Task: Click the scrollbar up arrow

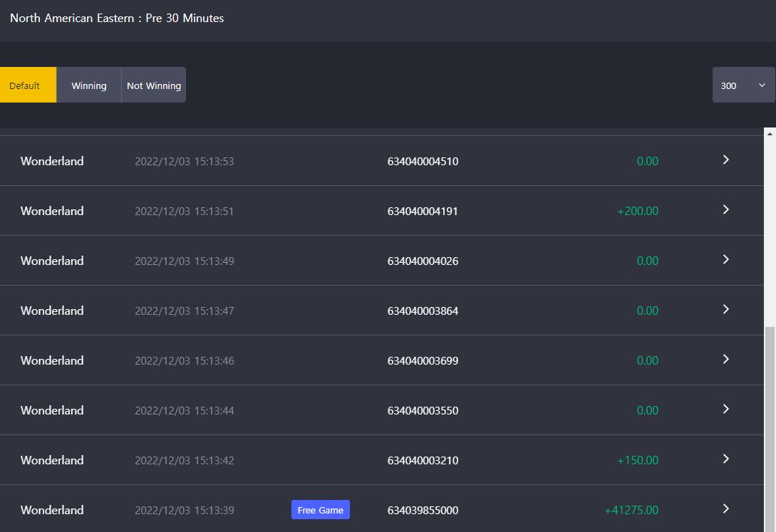Action: pos(770,133)
